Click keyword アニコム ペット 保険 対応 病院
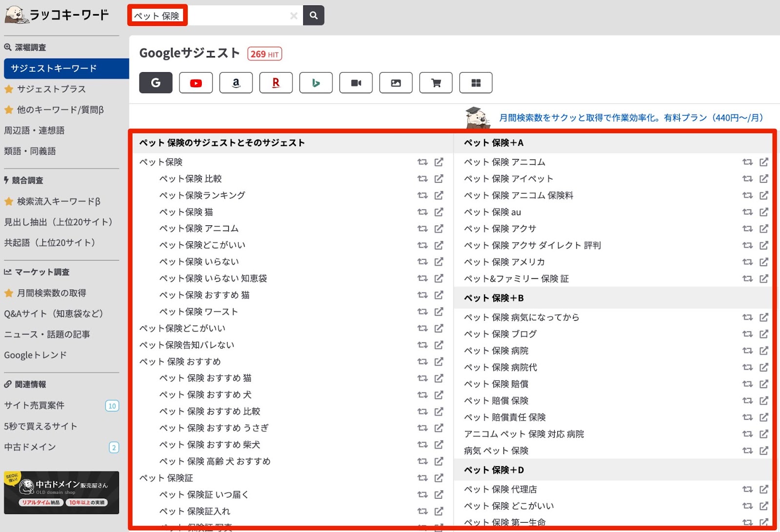 524,434
